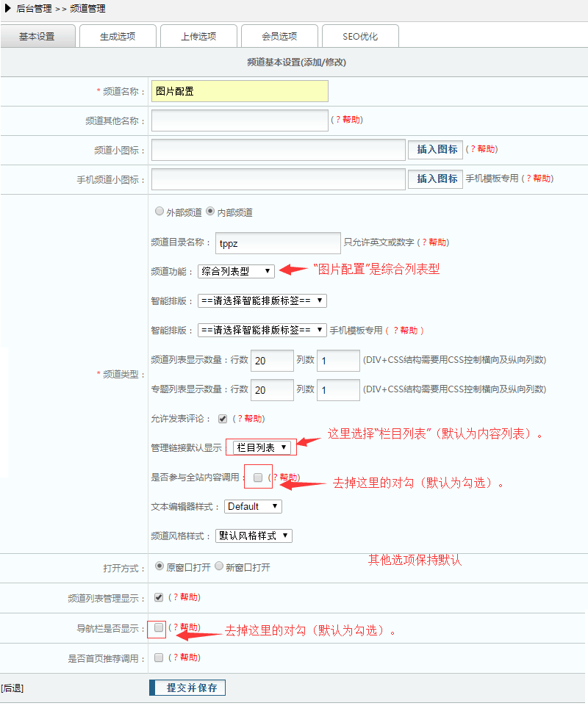Click the 后退 back link
Screen dimensions: 588x706
(x=12, y=688)
